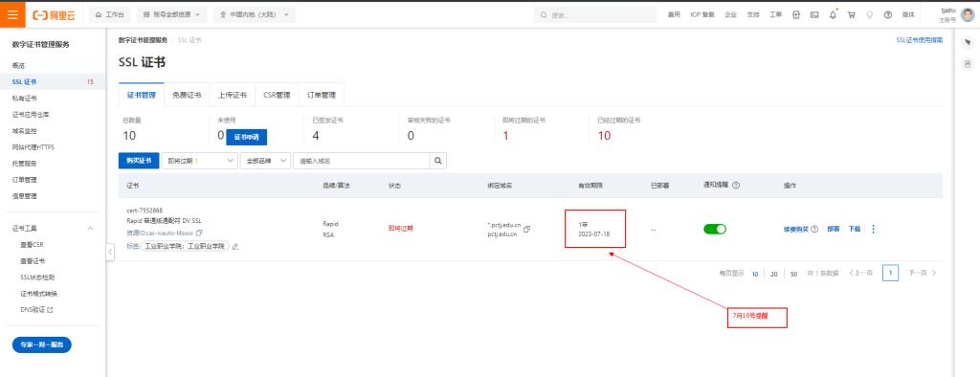Open the hamburger navigation menu

(x=12, y=14)
